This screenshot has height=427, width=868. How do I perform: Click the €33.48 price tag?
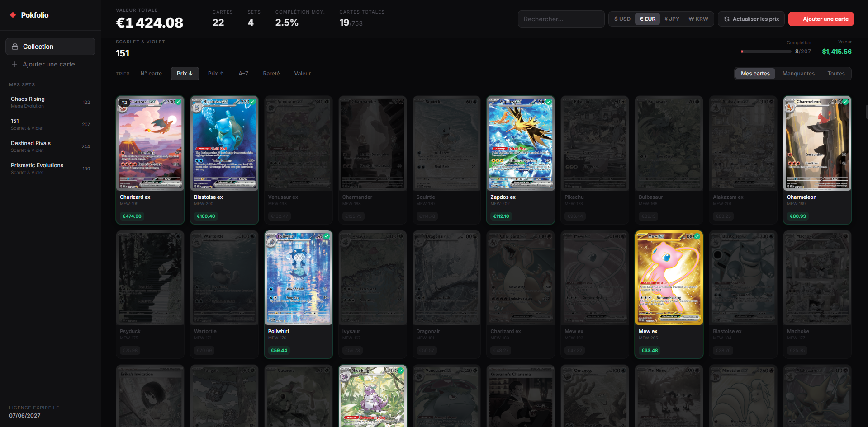point(650,350)
